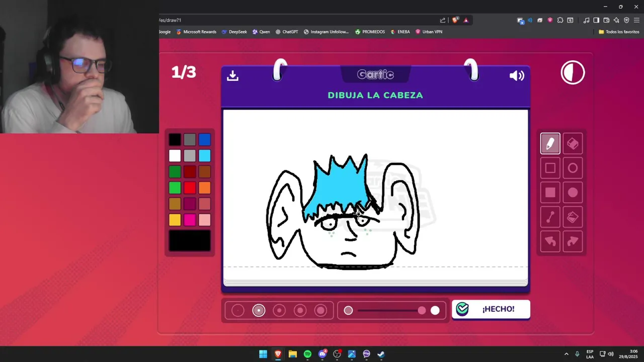Toggle the browser sidebar panel icon
The width and height of the screenshot is (644, 362).
[x=596, y=20]
